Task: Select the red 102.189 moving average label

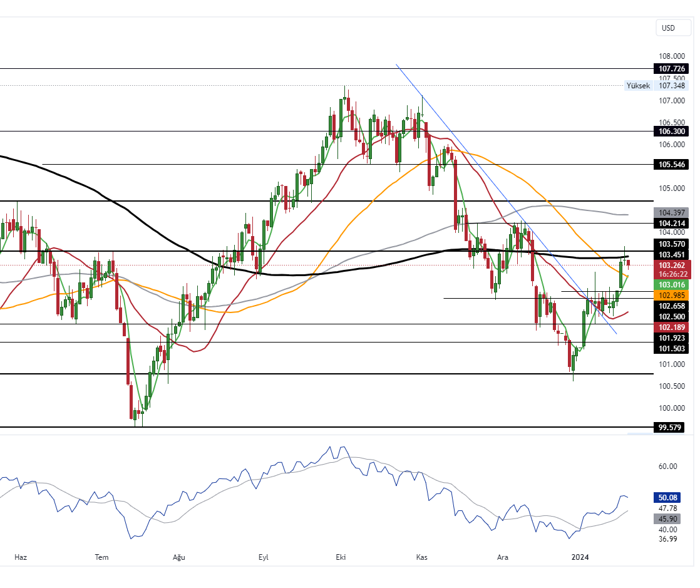Action: click(x=671, y=327)
